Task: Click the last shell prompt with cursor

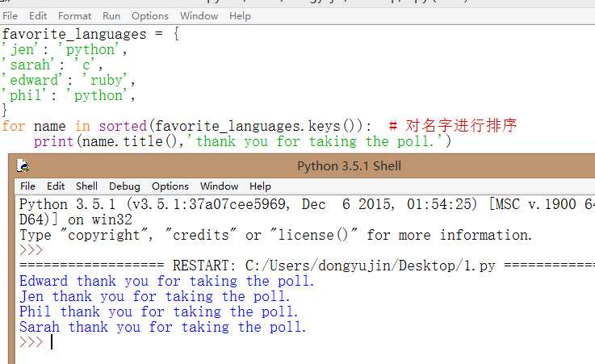Action: click(x=36, y=342)
